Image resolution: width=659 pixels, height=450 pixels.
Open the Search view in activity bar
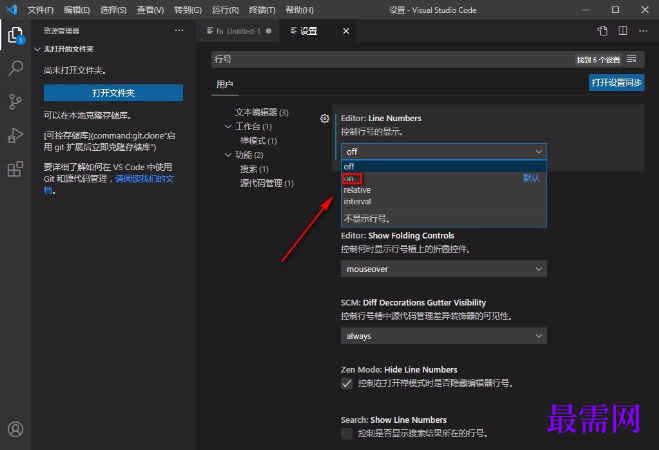pos(16,68)
